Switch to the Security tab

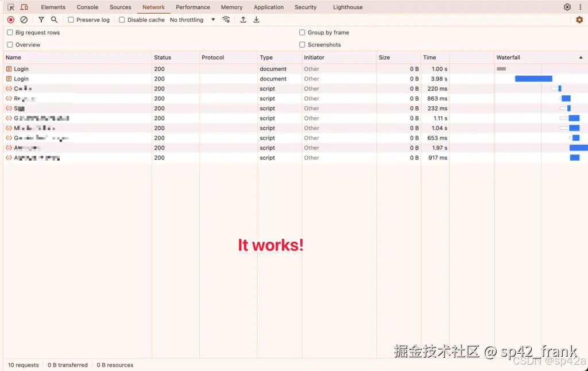point(305,7)
